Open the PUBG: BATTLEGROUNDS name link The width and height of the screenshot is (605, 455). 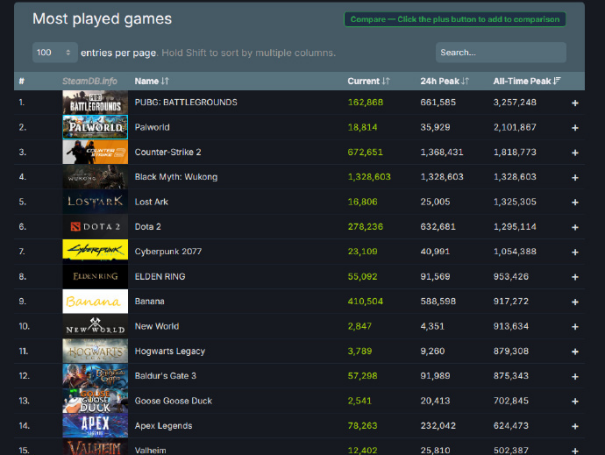click(x=186, y=102)
